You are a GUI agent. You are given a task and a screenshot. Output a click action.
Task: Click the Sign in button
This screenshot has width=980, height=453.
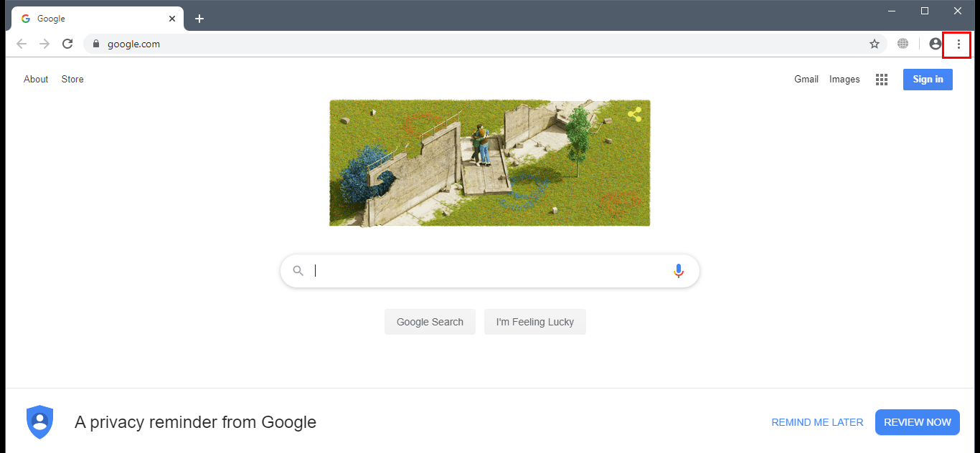[928, 79]
